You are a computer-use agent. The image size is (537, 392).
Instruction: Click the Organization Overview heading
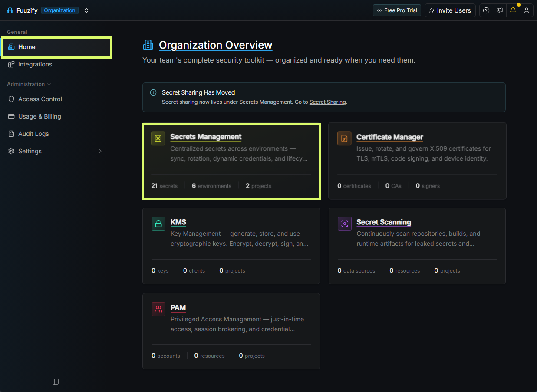point(216,45)
